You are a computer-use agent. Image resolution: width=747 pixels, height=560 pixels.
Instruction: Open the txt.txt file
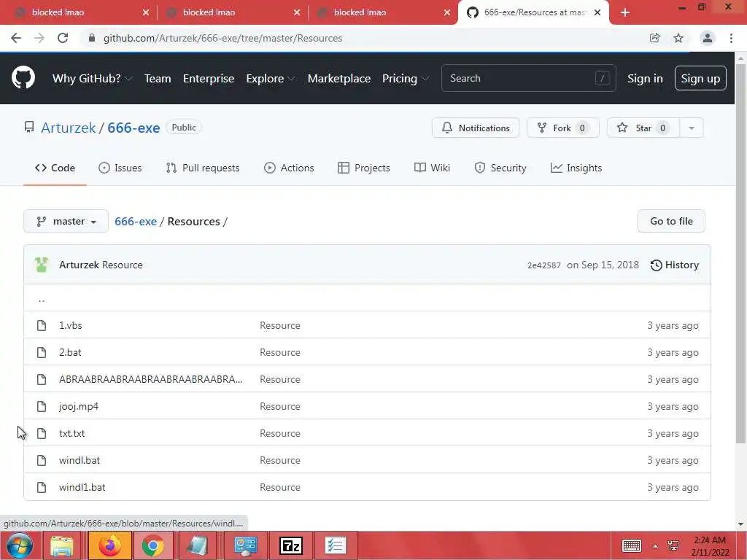(x=72, y=433)
